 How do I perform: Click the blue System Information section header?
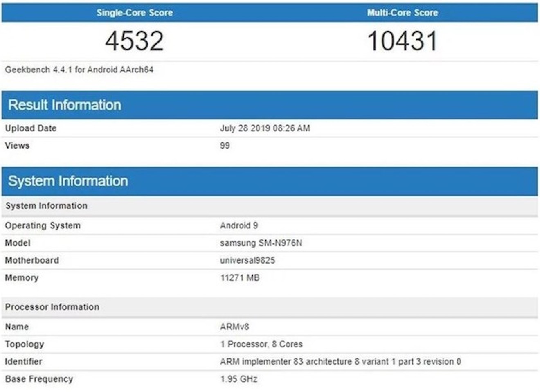pyautogui.click(x=270, y=181)
